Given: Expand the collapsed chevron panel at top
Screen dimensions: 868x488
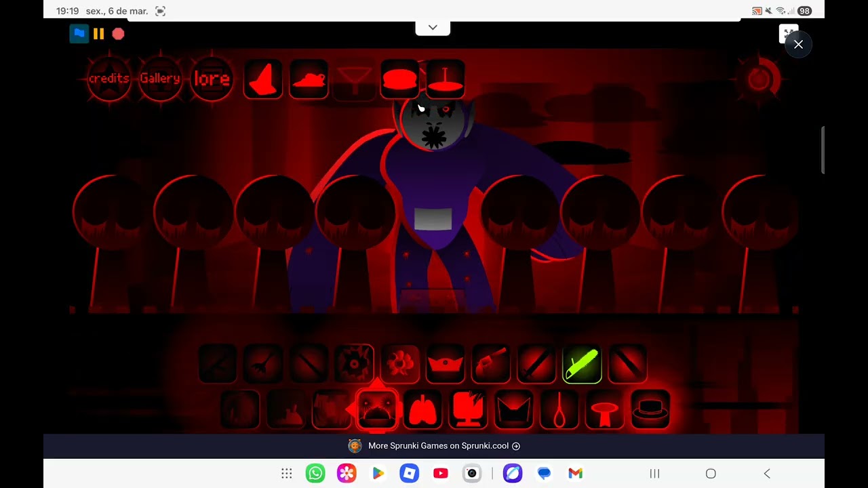Looking at the screenshot, I should tap(433, 28).
